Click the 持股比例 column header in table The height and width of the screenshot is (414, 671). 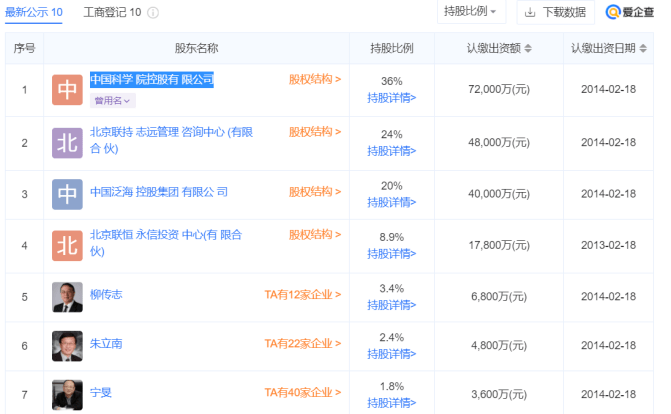click(x=392, y=48)
